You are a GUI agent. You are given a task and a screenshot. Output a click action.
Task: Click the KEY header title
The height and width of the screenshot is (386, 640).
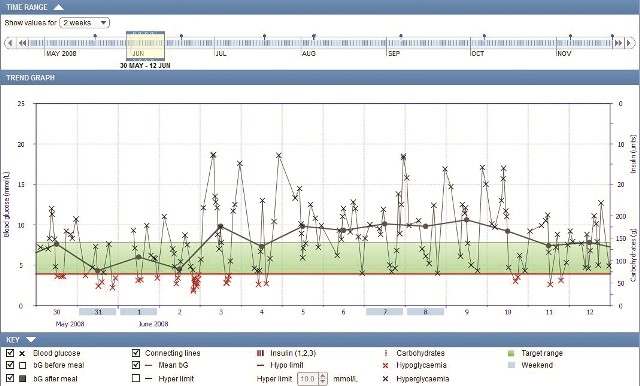pos(13,339)
